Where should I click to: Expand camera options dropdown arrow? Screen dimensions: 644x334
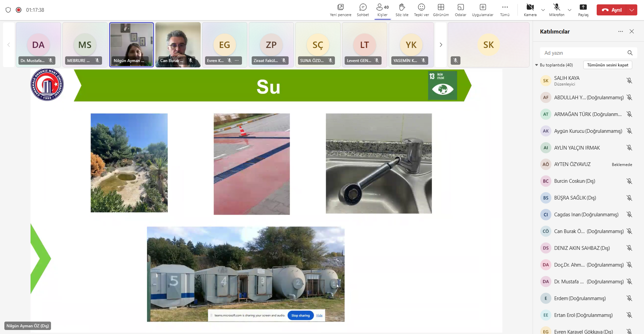(x=543, y=10)
